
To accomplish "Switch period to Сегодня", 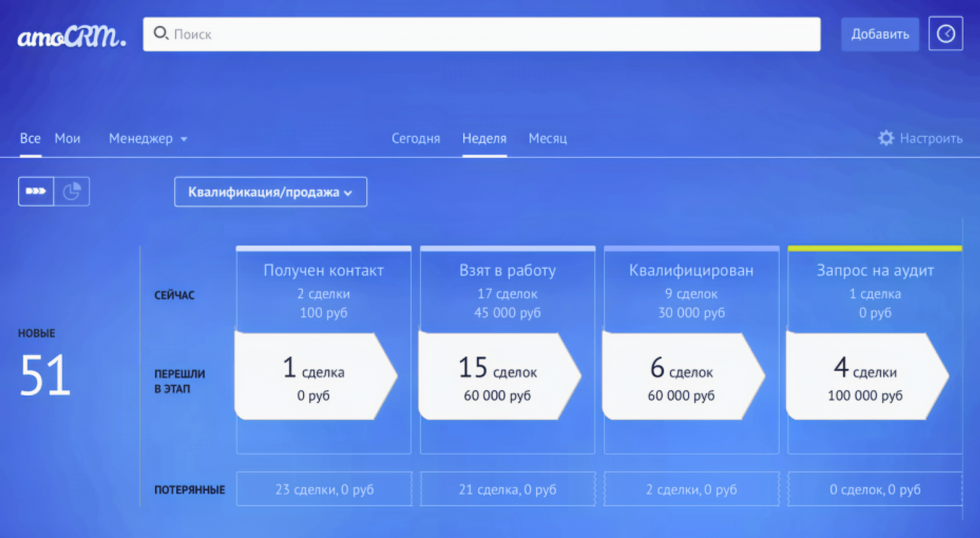I will (415, 139).
